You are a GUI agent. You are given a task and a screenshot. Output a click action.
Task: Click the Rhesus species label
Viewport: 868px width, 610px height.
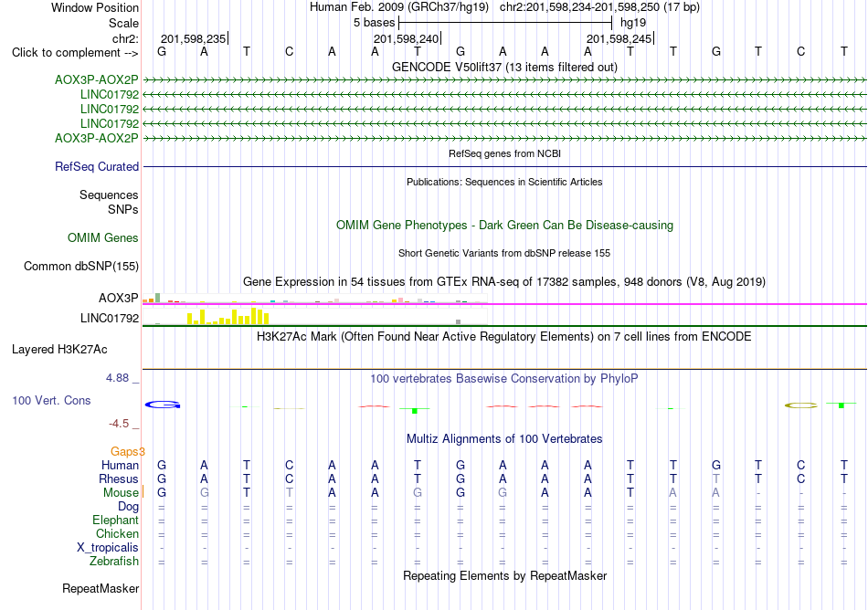coord(119,479)
